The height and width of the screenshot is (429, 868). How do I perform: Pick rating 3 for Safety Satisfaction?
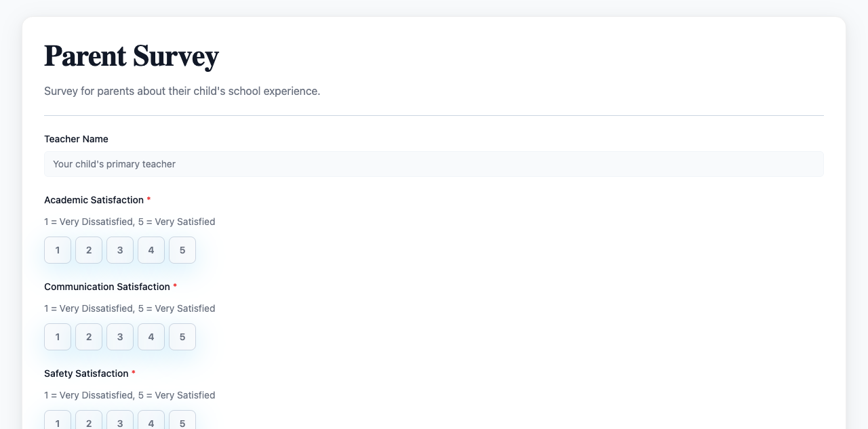coord(119,423)
